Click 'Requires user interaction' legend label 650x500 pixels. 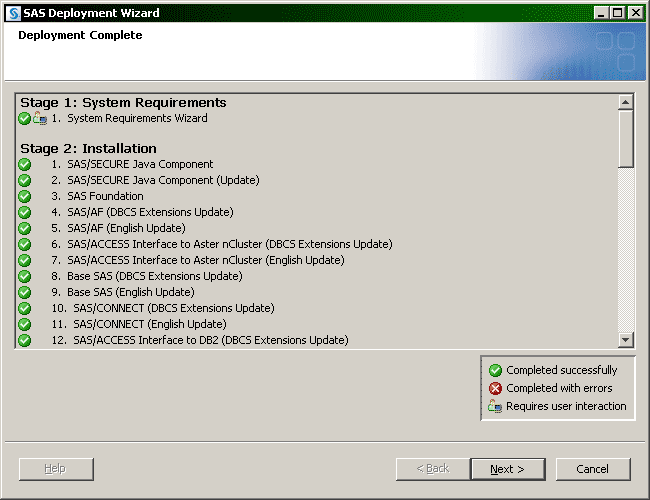click(x=566, y=406)
